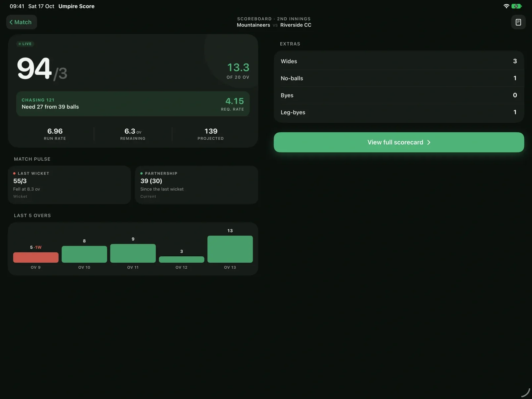Image resolution: width=532 pixels, height=399 pixels.
Task: Tap the No-balls extras row
Action: coord(399,78)
